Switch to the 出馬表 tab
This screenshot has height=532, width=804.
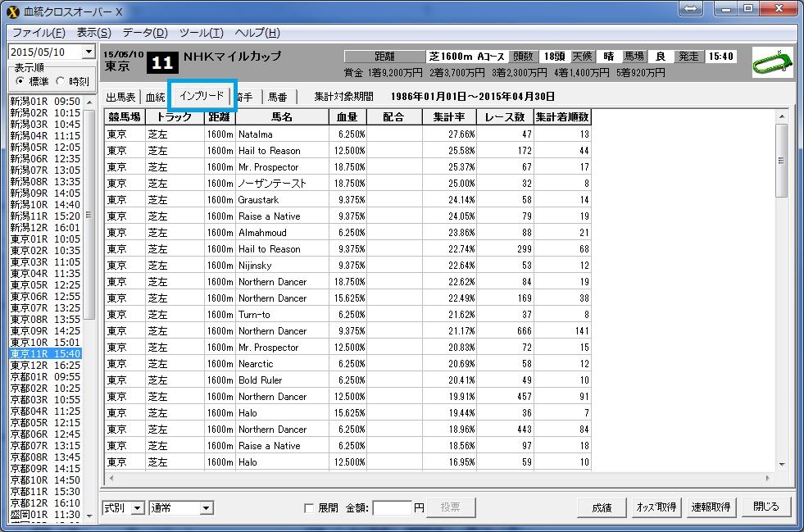[120, 97]
